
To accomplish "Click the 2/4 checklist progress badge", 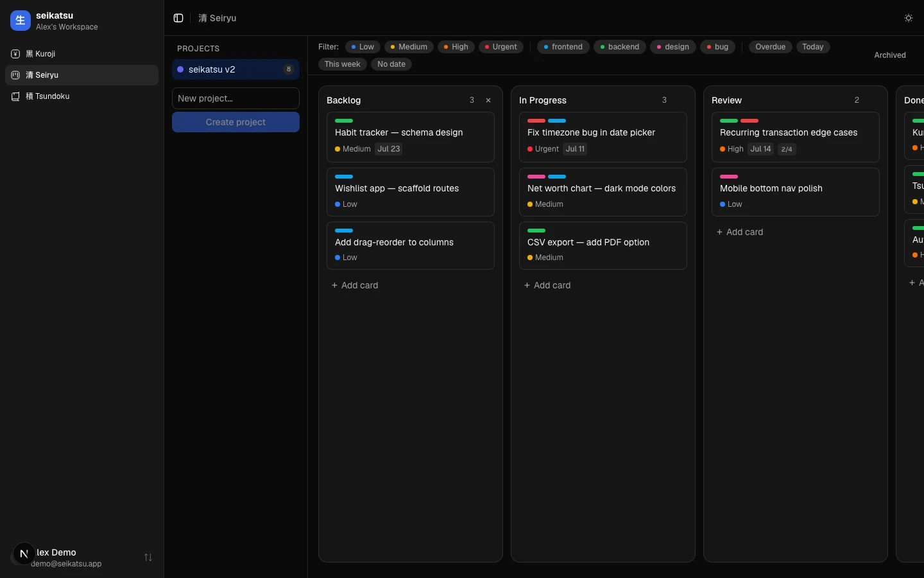I will tap(787, 149).
